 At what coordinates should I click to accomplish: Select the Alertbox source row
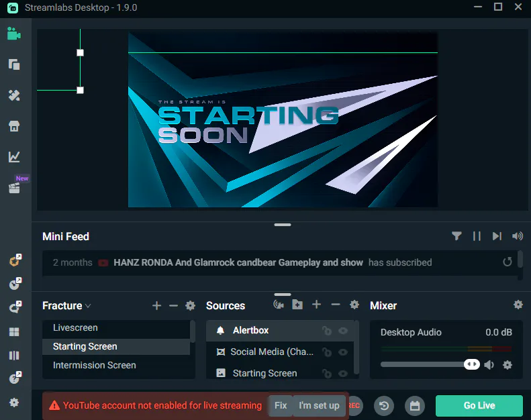[x=280, y=330]
